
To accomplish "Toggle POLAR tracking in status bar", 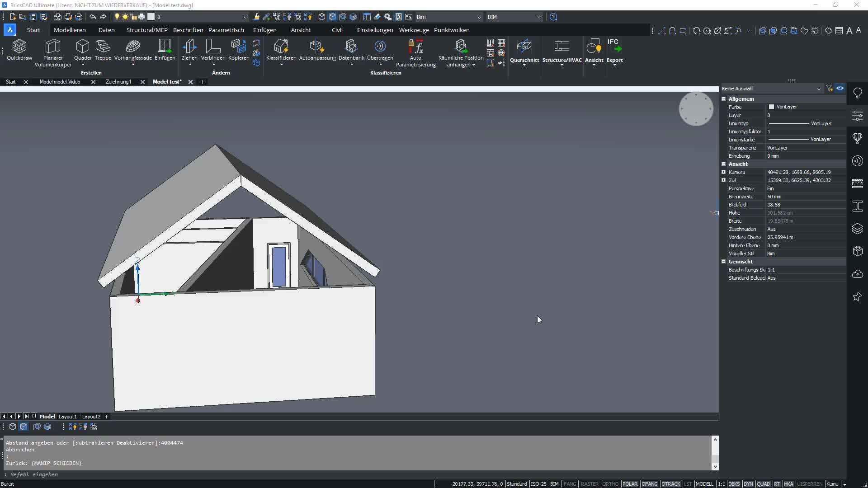I will coord(630,484).
